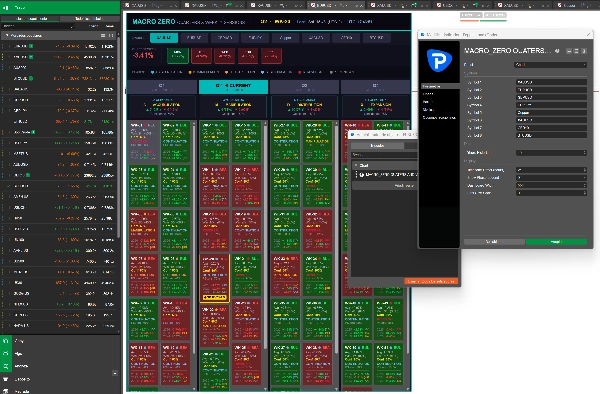Viewport: 600px width, 394px height.
Task: Click the last red performance box
Action: [271, 56]
